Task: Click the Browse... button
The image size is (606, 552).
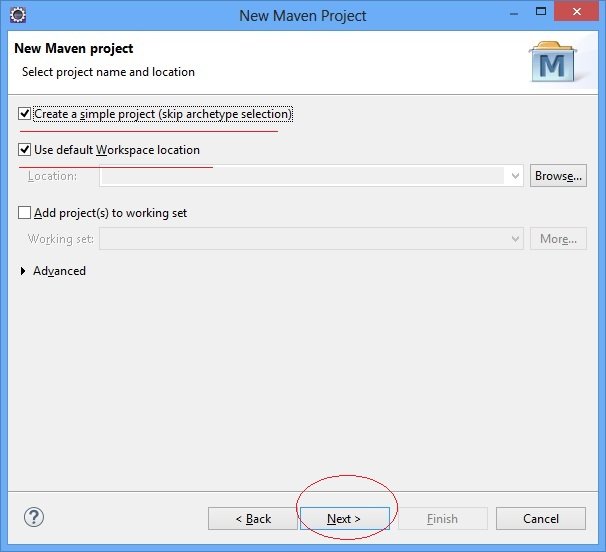Action: coord(558,176)
